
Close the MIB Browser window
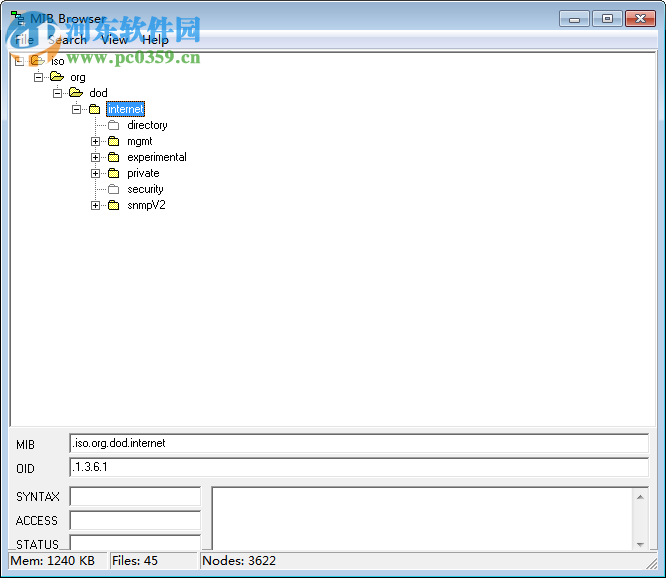coord(641,19)
